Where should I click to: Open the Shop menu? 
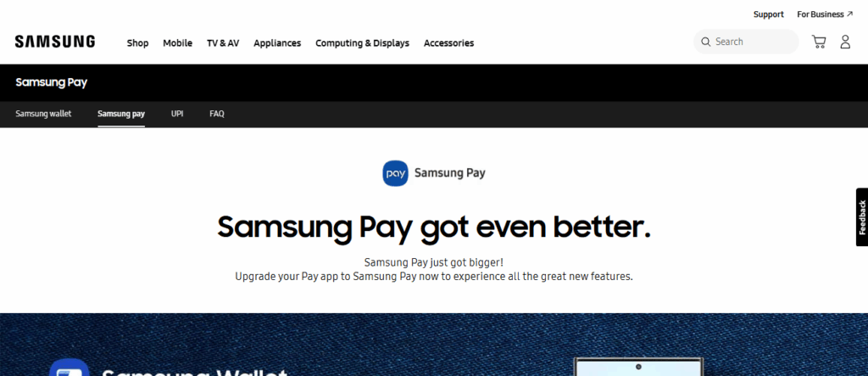(x=138, y=42)
